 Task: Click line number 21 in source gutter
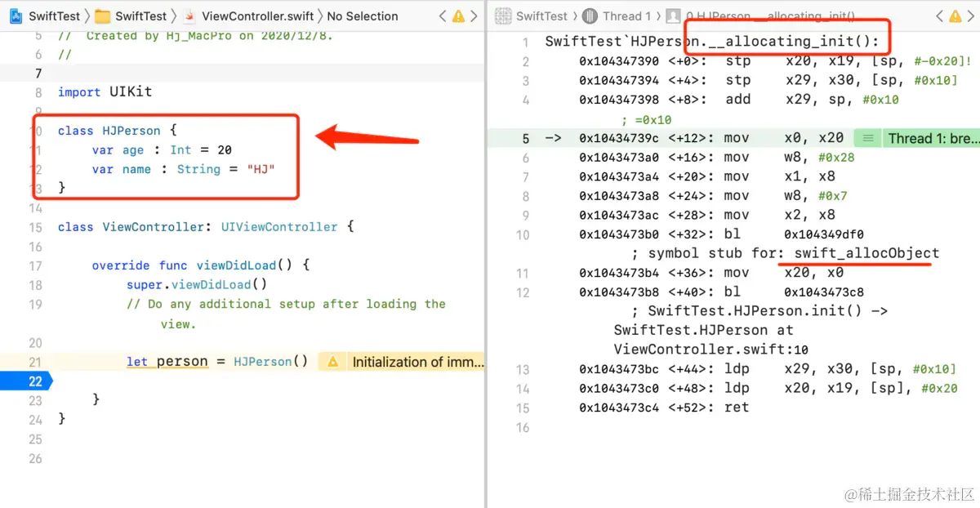tap(34, 362)
